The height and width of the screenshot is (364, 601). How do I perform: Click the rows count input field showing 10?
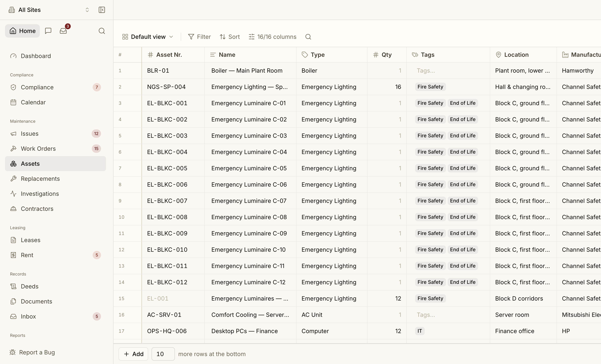(x=163, y=354)
